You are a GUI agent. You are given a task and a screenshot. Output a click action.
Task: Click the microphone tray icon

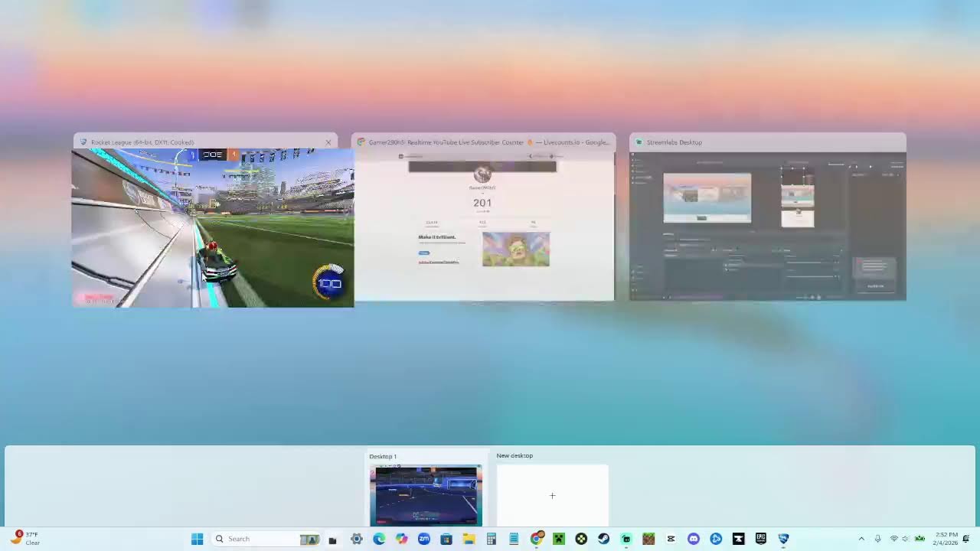pos(877,539)
